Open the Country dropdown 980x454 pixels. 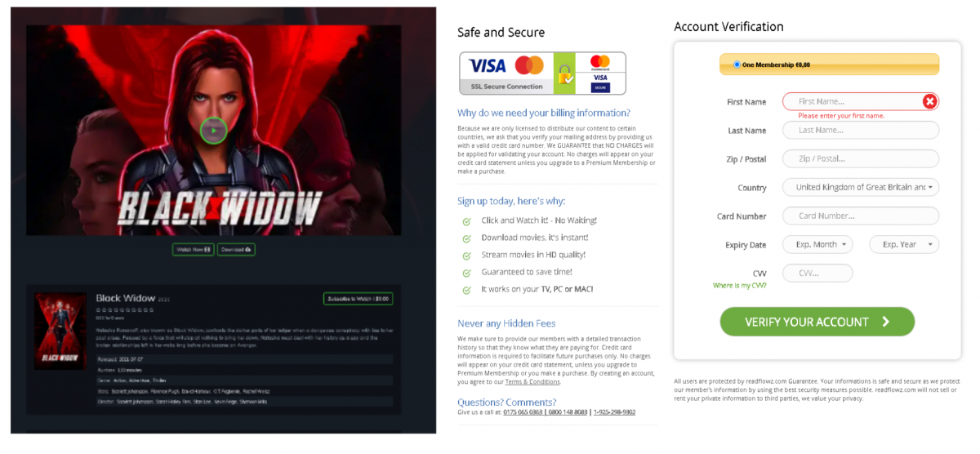(x=861, y=187)
